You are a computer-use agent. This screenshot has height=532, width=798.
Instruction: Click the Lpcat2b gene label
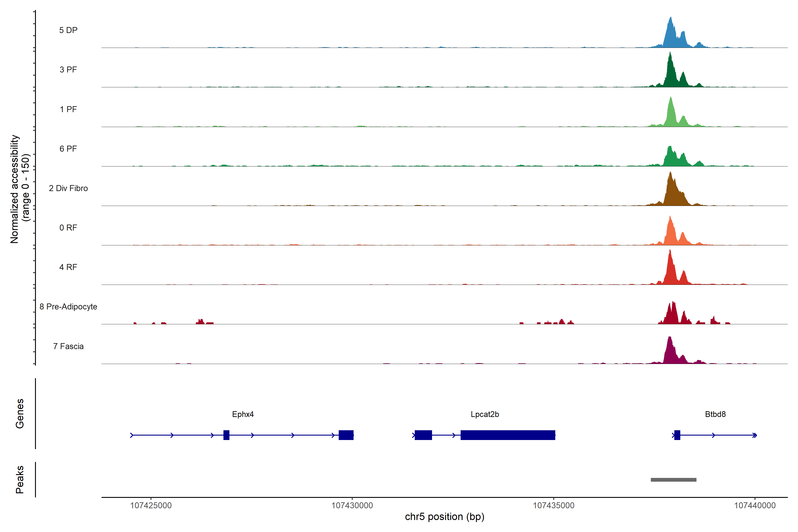pos(485,414)
